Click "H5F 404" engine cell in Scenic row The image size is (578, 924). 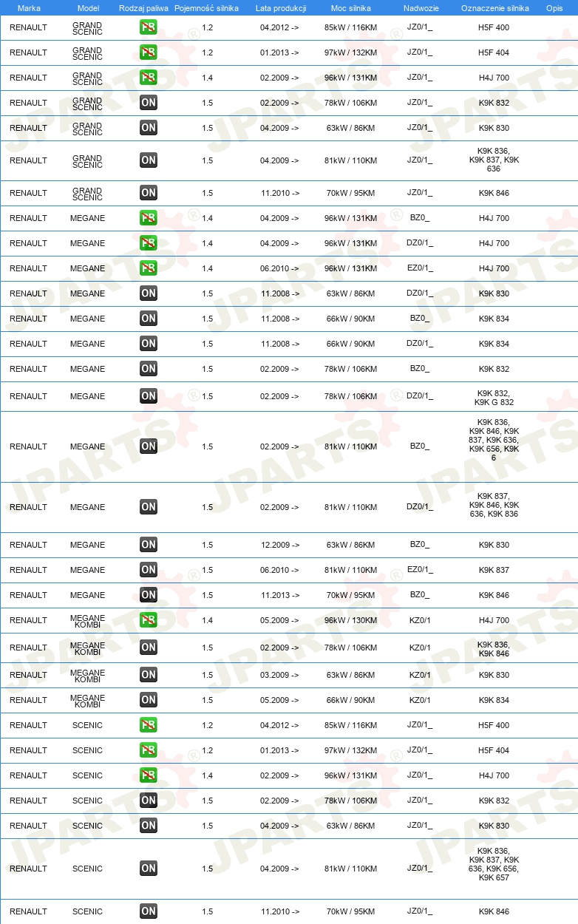pyautogui.click(x=494, y=750)
